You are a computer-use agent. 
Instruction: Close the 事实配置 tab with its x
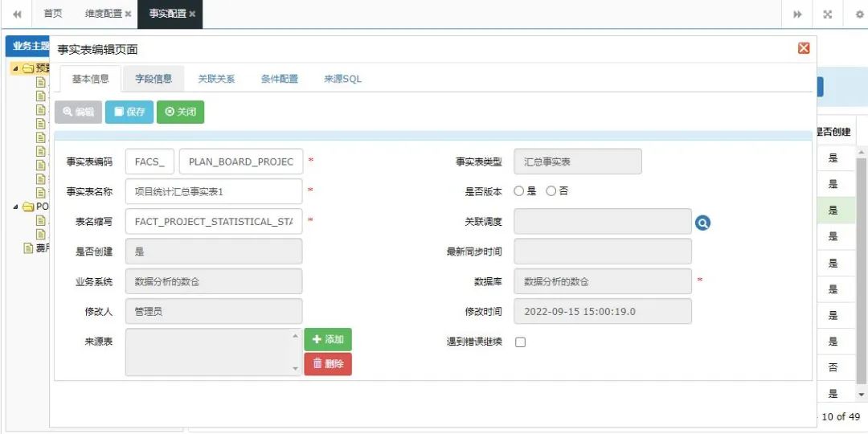pos(192,14)
